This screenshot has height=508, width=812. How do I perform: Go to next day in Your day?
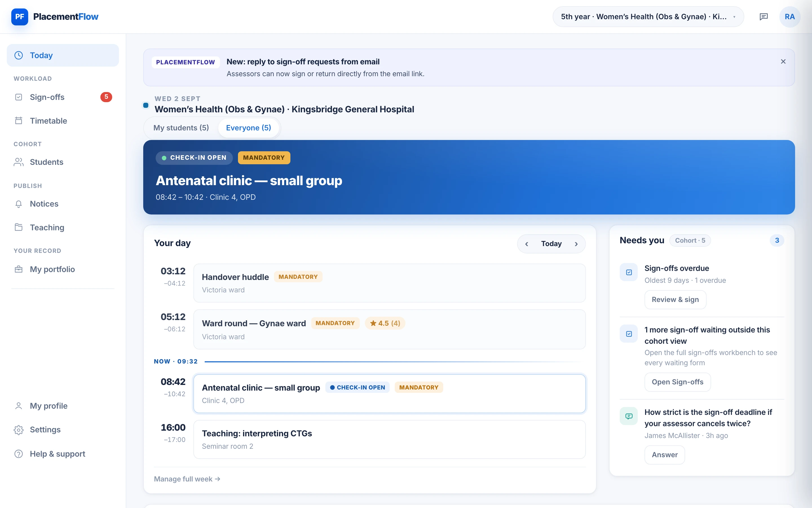[576, 244]
